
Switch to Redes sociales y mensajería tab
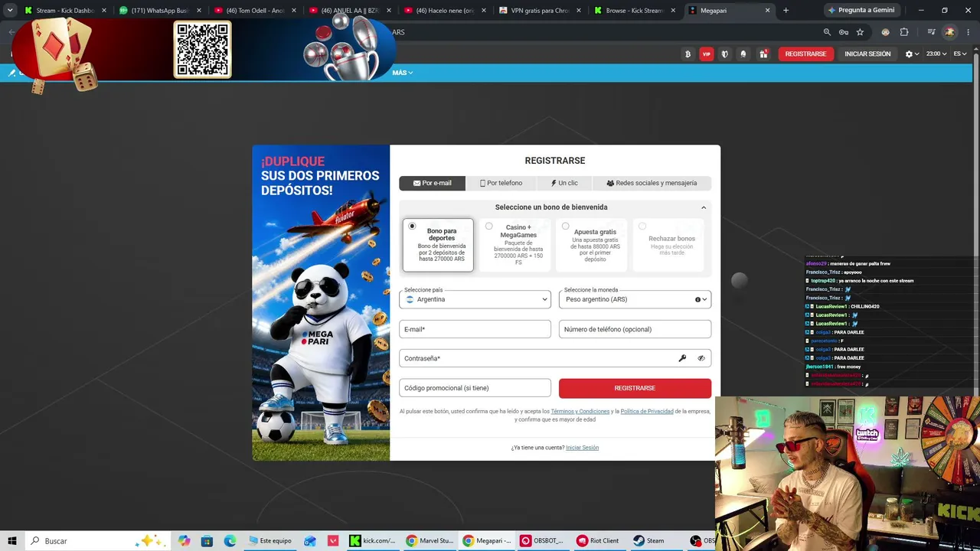[x=652, y=183]
